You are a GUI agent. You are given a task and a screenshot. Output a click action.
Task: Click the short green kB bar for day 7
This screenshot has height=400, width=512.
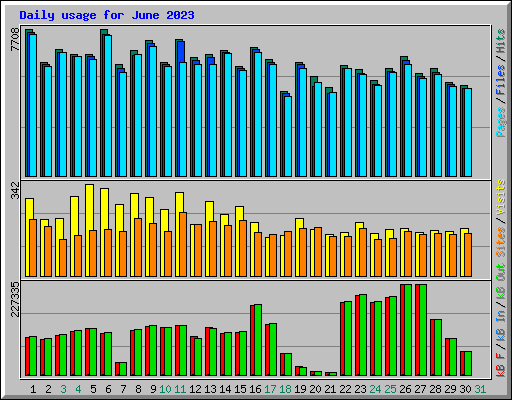[x=123, y=369]
